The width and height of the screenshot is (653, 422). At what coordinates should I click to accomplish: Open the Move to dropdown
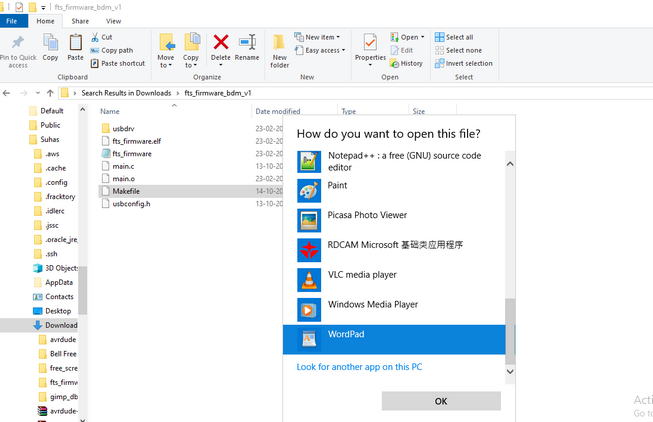tap(166, 50)
